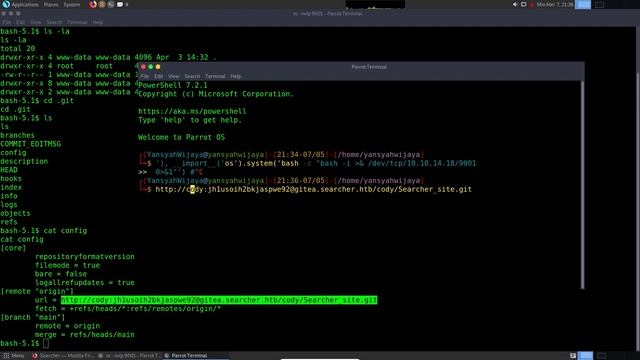
Task: Click 'branches' entry in the ls output
Action: [18, 135]
